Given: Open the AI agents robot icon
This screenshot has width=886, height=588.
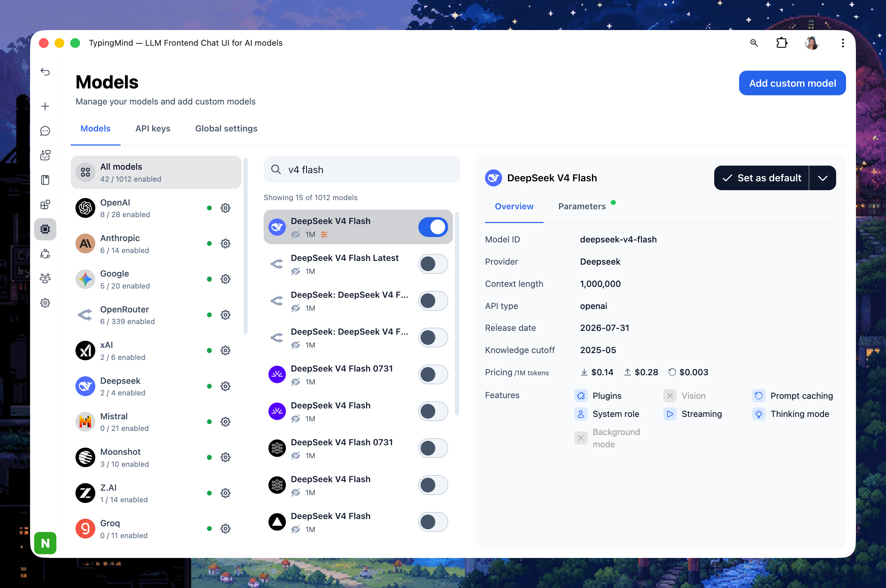Looking at the screenshot, I should tap(45, 155).
